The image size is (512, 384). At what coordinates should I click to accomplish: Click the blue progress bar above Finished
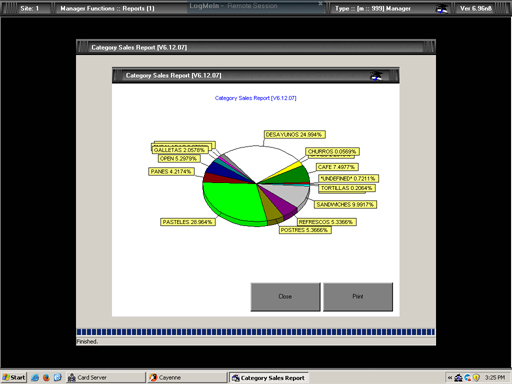(256, 332)
